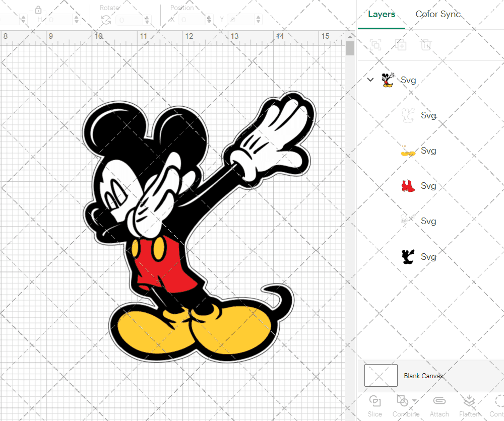The image size is (504, 421).
Task: Click the Flatten tool
Action: point(469,406)
